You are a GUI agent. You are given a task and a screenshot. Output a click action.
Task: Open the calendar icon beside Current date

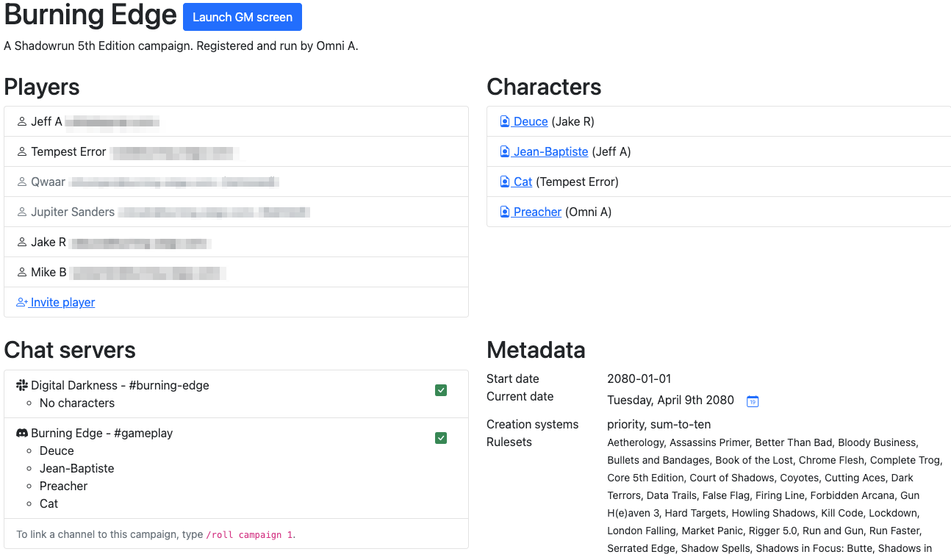[x=752, y=401]
